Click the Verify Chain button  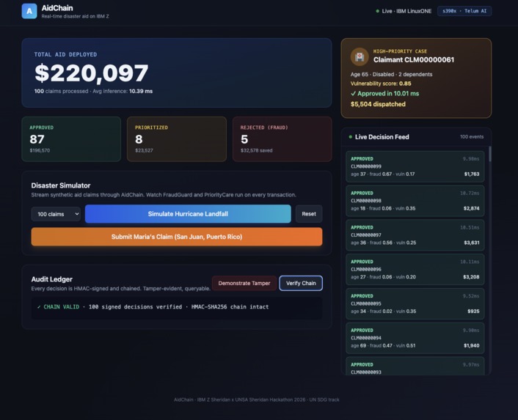click(301, 283)
